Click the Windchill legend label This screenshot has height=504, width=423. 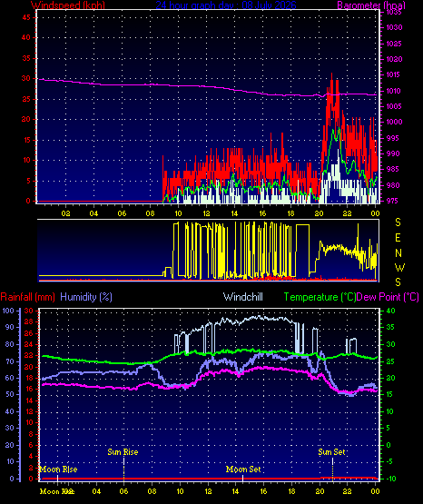pyautogui.click(x=242, y=297)
